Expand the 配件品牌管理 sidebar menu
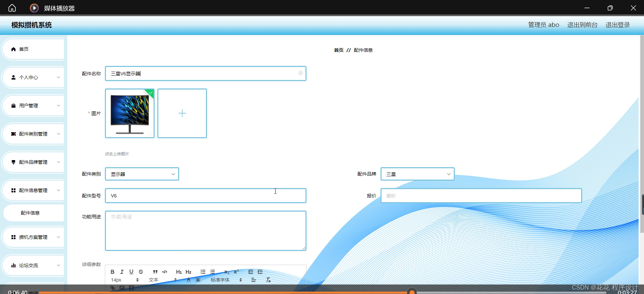The height and width of the screenshot is (294, 644). (33, 162)
